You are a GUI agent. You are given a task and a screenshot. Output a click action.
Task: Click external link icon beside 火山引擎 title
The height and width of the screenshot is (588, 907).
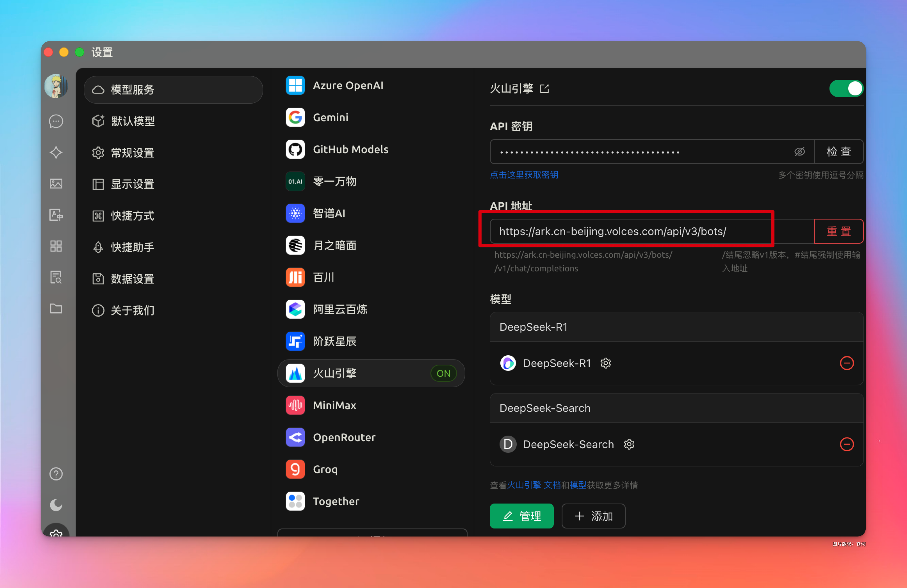545,89
